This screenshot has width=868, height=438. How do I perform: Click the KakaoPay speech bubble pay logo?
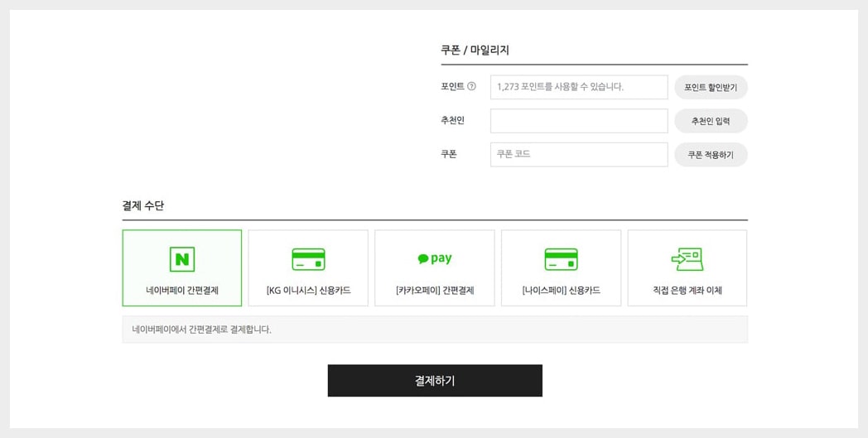(435, 258)
